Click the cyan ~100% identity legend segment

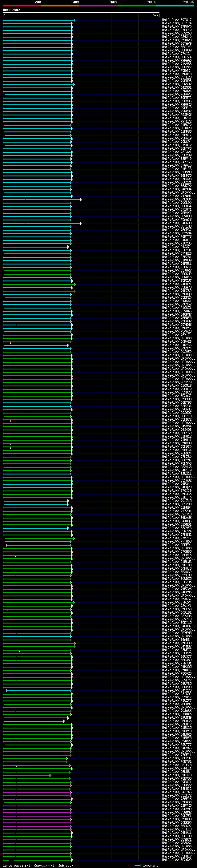175,6
